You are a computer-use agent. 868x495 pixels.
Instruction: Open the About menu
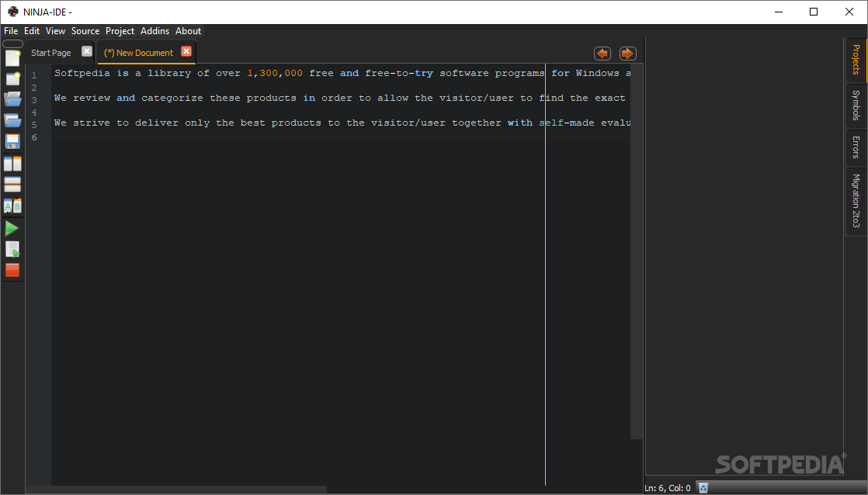(188, 31)
